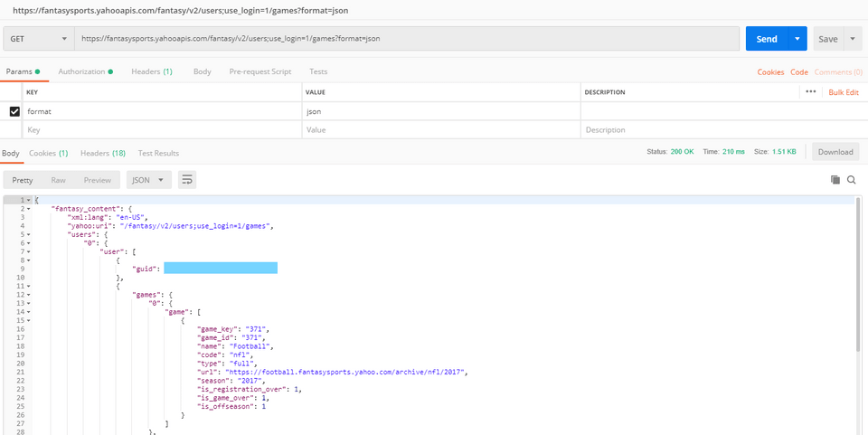Click the "name": "Football" line
The height and width of the screenshot is (435, 868).
235,345
